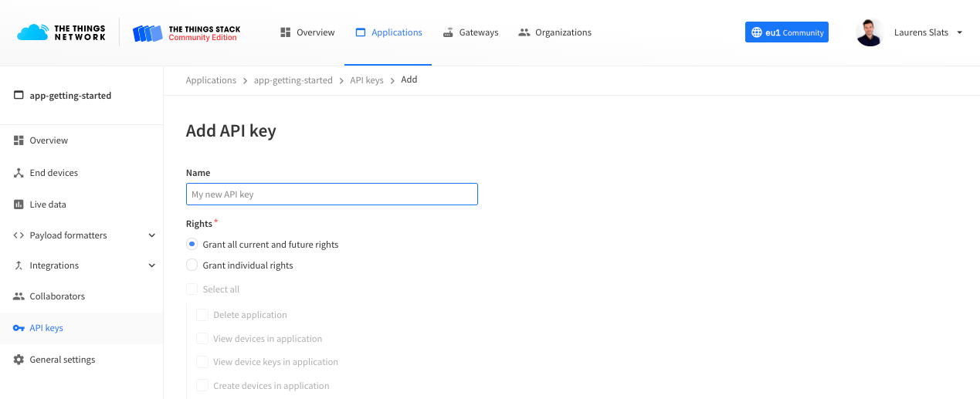Click the user profile avatar
Viewport: 980px width, 399px height.
870,32
